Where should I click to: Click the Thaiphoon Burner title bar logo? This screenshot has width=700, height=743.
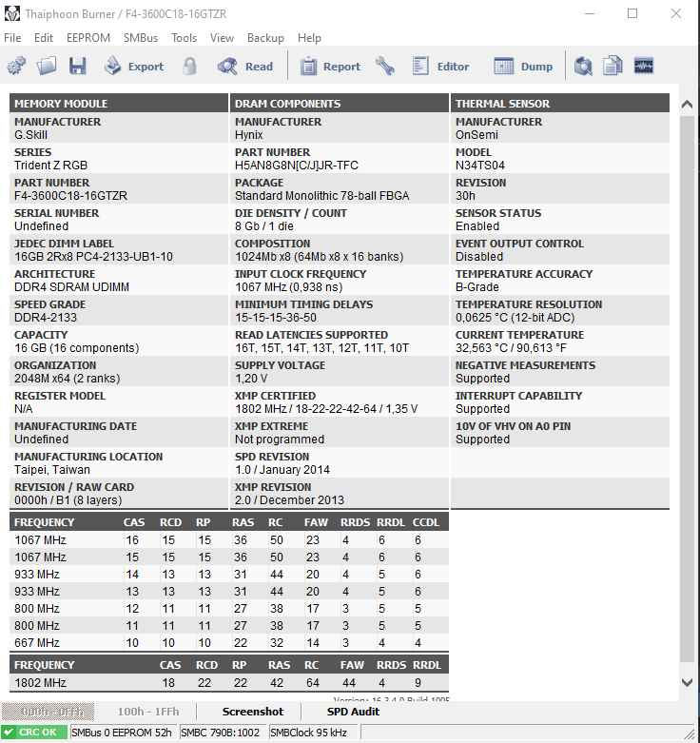[11, 13]
